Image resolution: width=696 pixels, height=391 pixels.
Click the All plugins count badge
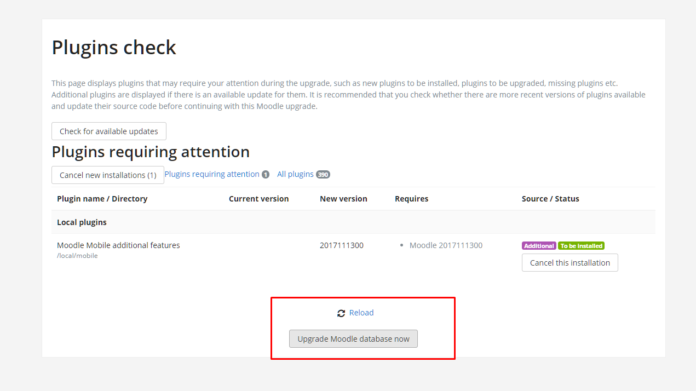pyautogui.click(x=323, y=174)
